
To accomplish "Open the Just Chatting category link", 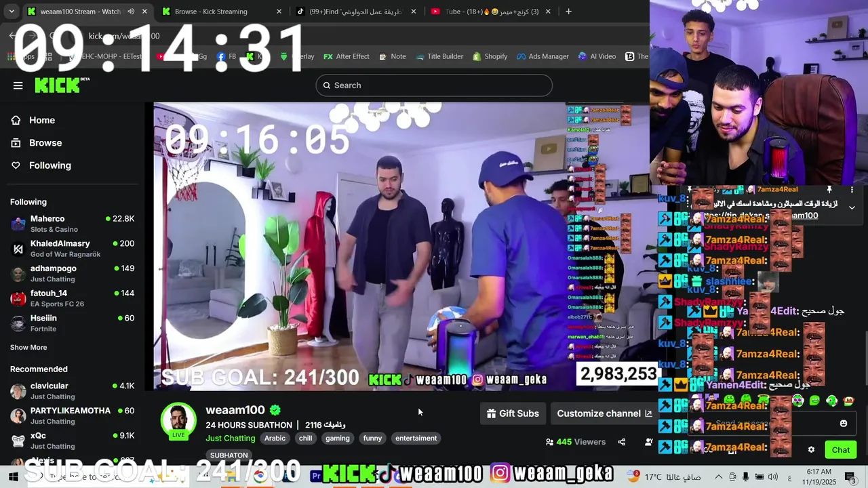I will pos(231,439).
